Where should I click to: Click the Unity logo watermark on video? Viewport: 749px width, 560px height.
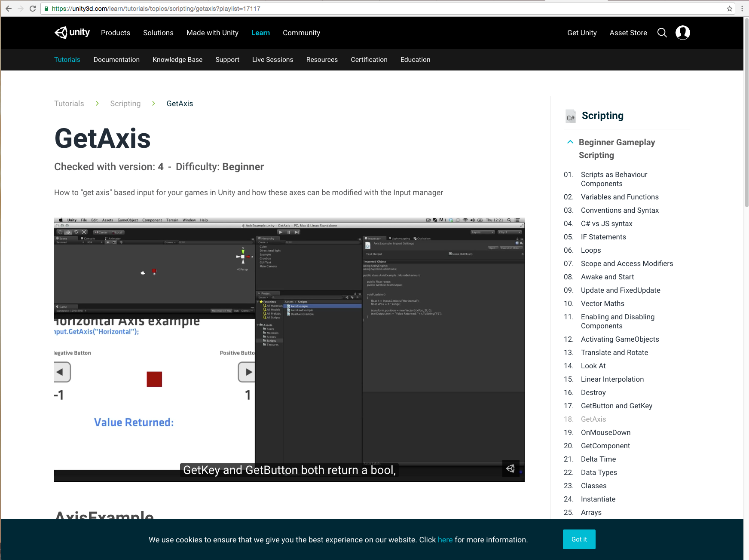pos(511,468)
